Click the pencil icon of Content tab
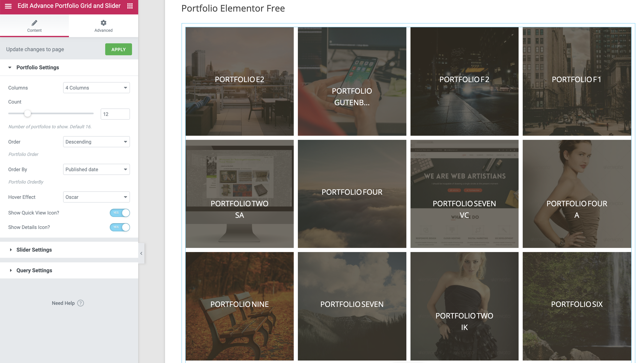This screenshot has height=363, width=644. coord(34,23)
